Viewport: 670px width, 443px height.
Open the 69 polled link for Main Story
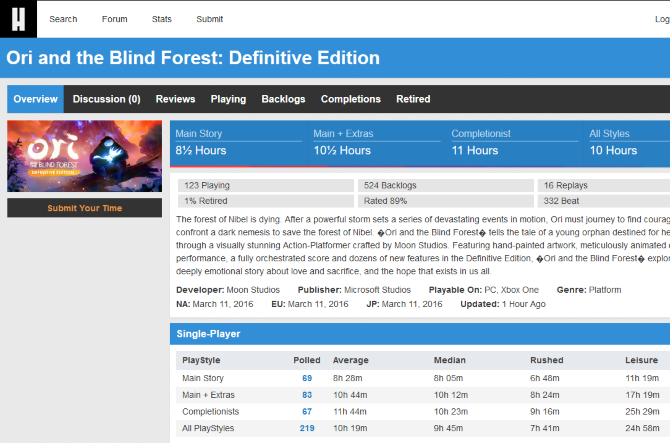pyautogui.click(x=307, y=378)
